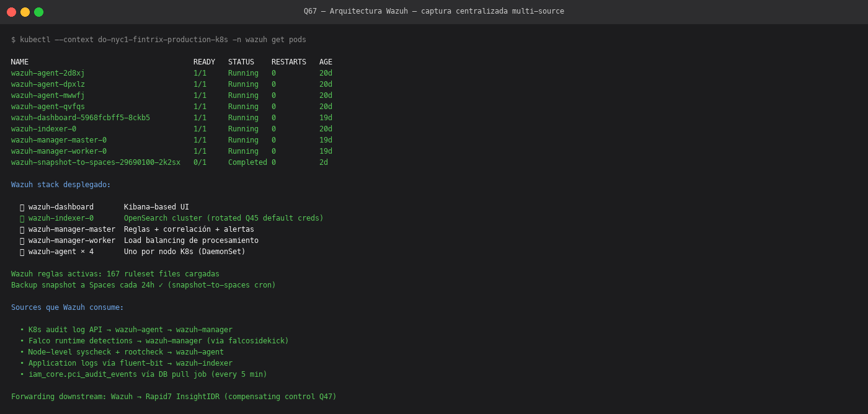The image size is (868, 414).
Task: Click 'Load balancing de procesamiento' description
Action: (191, 240)
